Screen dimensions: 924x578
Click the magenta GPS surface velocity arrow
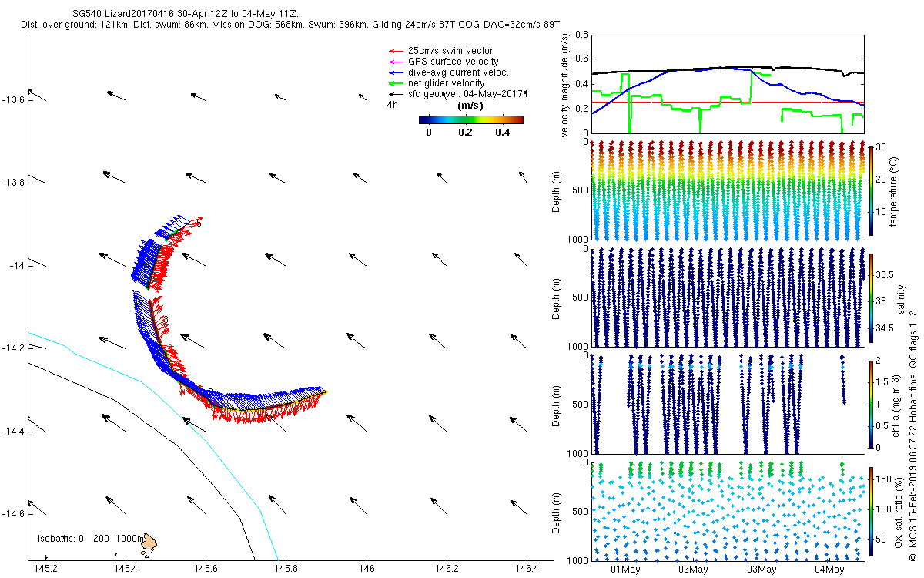pyautogui.click(x=396, y=62)
